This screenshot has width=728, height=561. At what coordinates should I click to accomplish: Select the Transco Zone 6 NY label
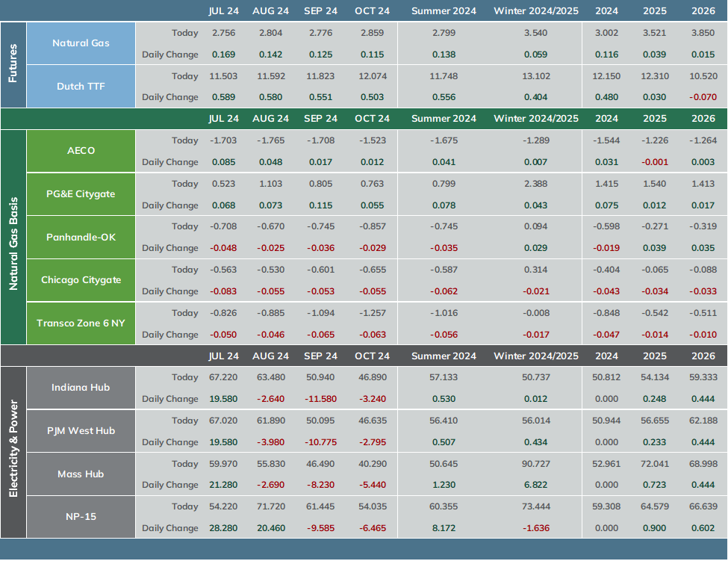(81, 323)
